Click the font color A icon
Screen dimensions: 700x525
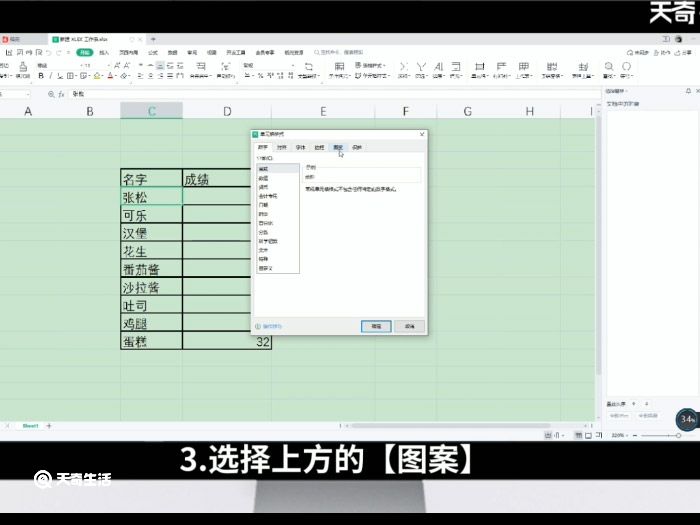(x=110, y=76)
